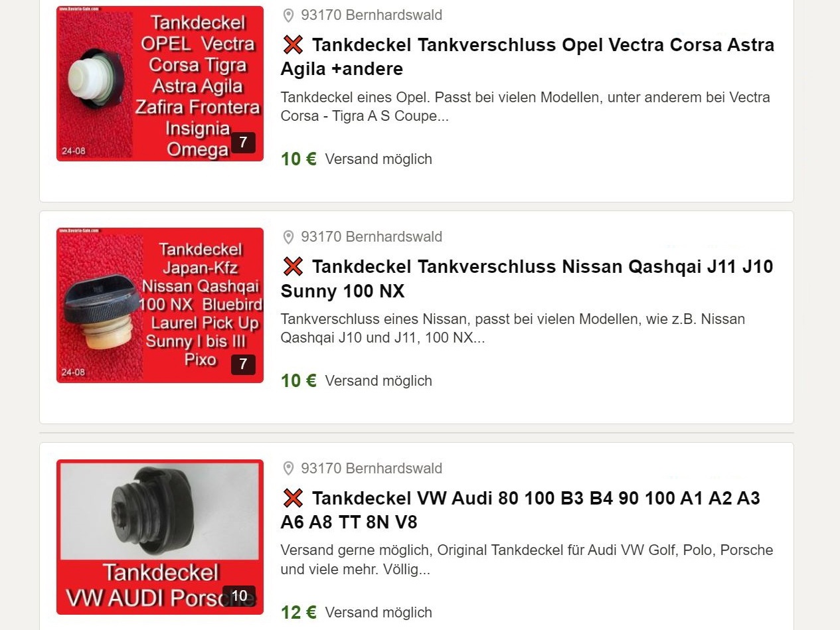Click 10 € price of Opel Tankdeckel

pyautogui.click(x=299, y=159)
